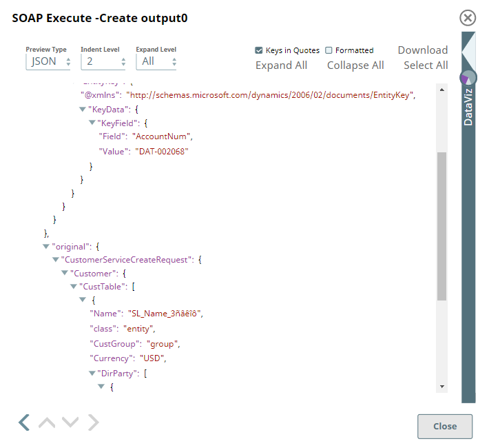Click Collapse All
Viewport: 489px width, 448px height.
pyautogui.click(x=355, y=65)
